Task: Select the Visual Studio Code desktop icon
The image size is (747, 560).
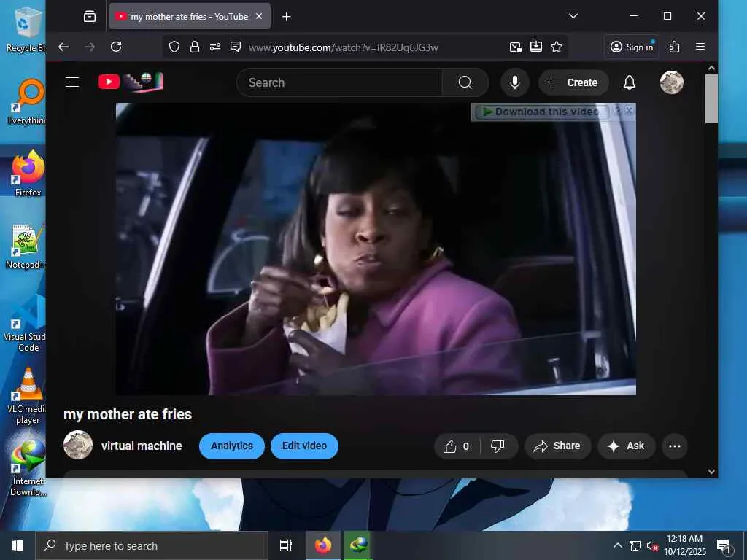Action: (x=25, y=324)
